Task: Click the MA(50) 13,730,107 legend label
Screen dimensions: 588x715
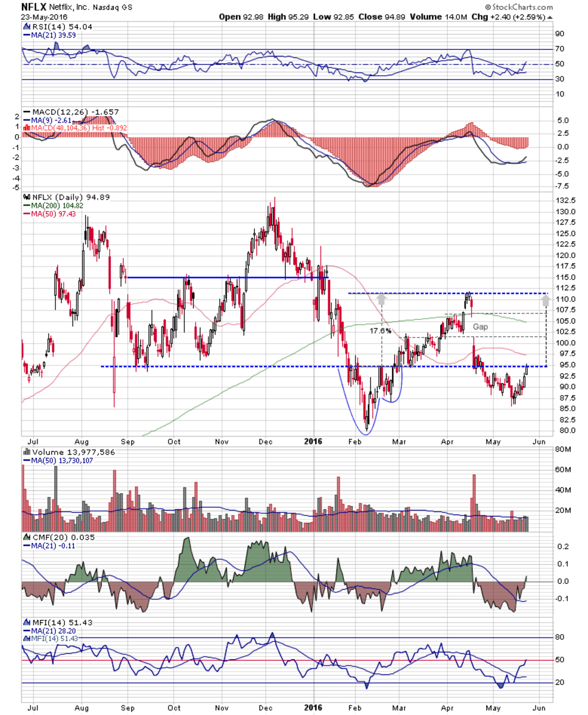Action: pos(63,460)
